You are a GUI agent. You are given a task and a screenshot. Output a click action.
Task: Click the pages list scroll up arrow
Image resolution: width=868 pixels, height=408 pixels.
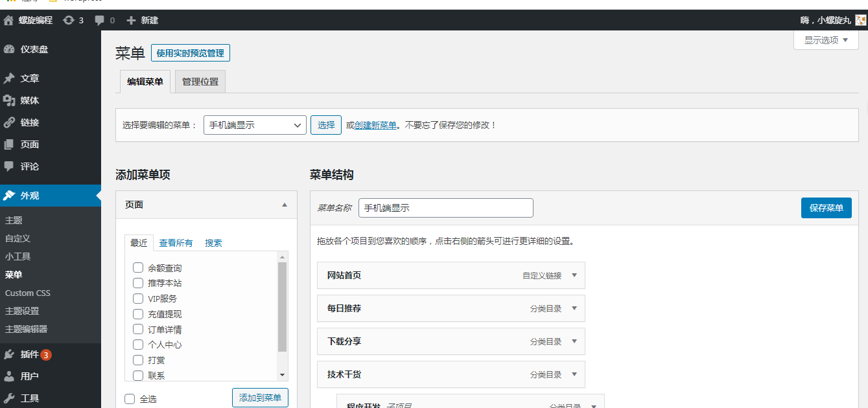pos(282,256)
